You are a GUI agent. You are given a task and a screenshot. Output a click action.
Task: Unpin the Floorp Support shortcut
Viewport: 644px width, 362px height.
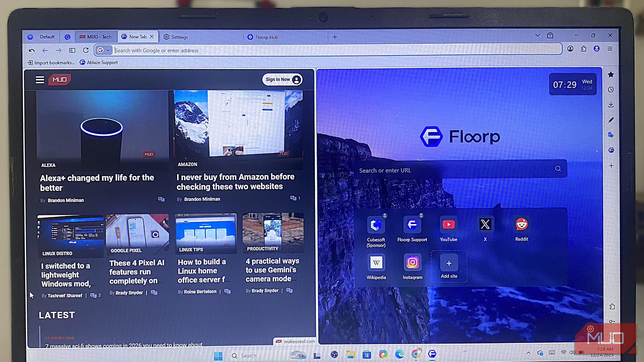(421, 215)
